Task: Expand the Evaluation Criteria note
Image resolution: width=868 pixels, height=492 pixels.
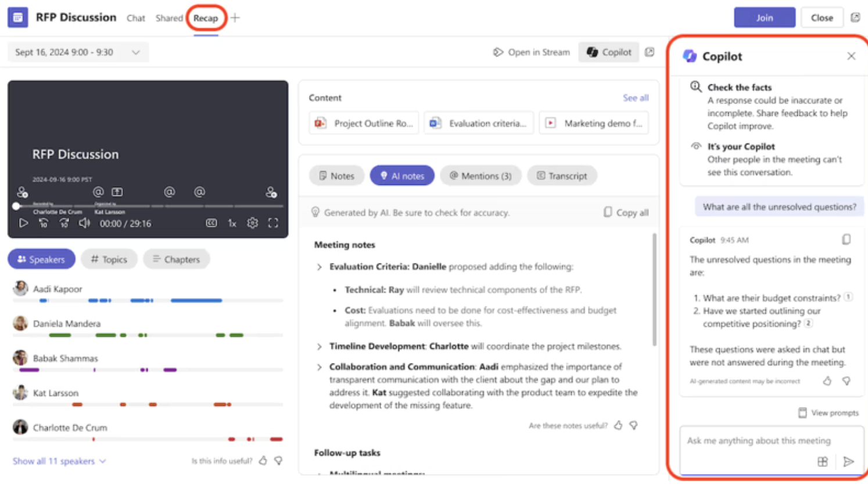Action: (x=319, y=267)
